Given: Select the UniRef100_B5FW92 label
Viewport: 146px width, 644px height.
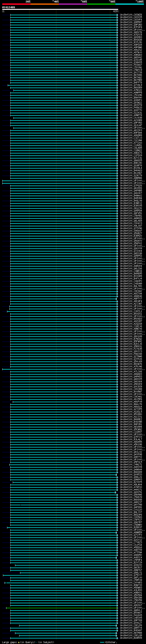Looking at the screenshot, I should pos(131,342).
